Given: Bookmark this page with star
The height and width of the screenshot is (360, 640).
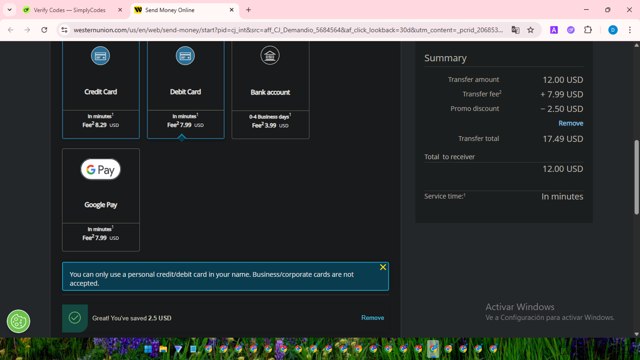Looking at the screenshot, I should pyautogui.click(x=531, y=30).
